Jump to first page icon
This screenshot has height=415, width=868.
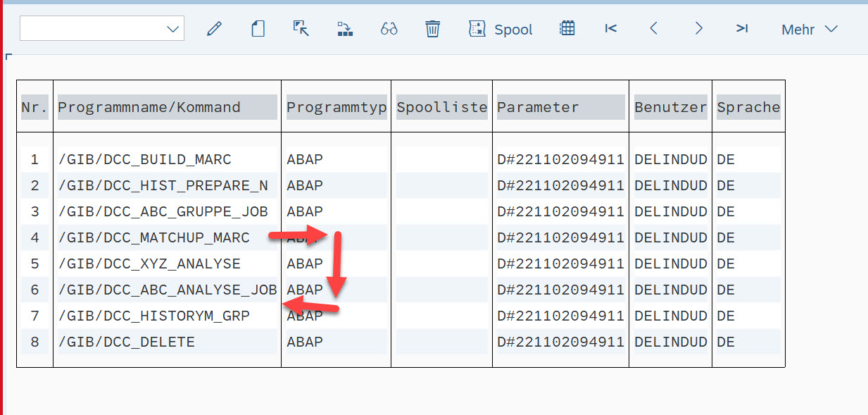pos(610,28)
